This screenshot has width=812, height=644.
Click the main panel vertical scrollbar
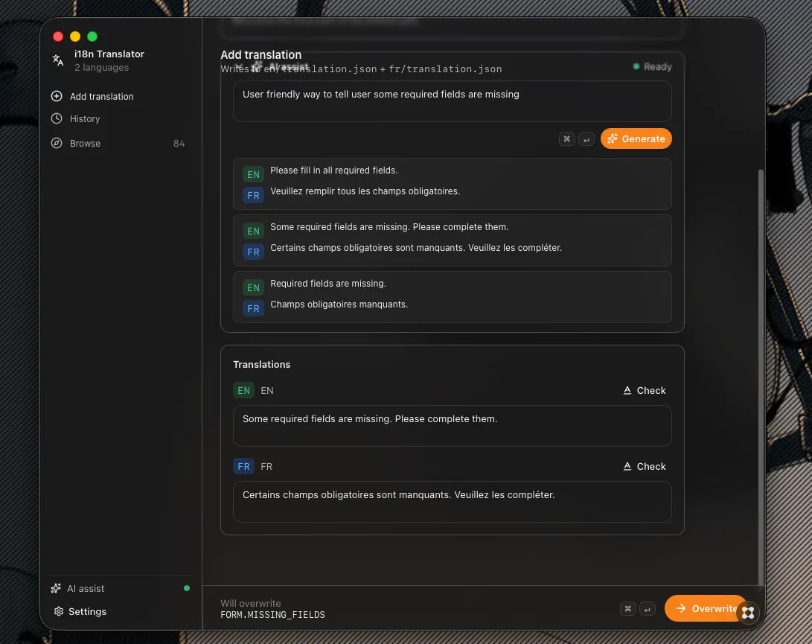[761, 377]
